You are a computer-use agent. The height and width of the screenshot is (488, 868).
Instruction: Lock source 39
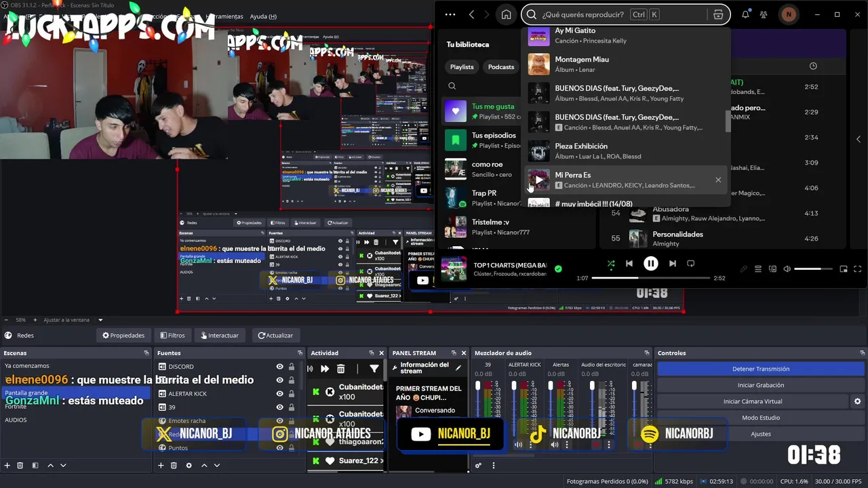[292, 407]
